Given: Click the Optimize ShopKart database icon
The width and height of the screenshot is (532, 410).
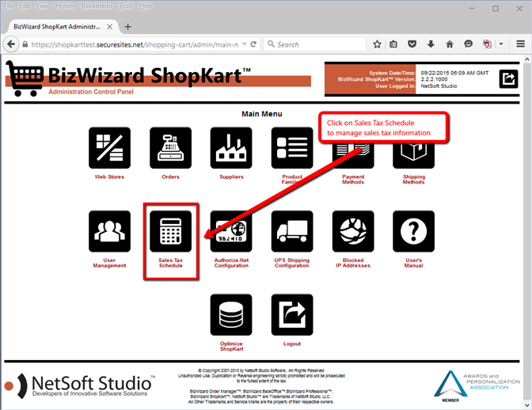Looking at the screenshot, I should (231, 315).
